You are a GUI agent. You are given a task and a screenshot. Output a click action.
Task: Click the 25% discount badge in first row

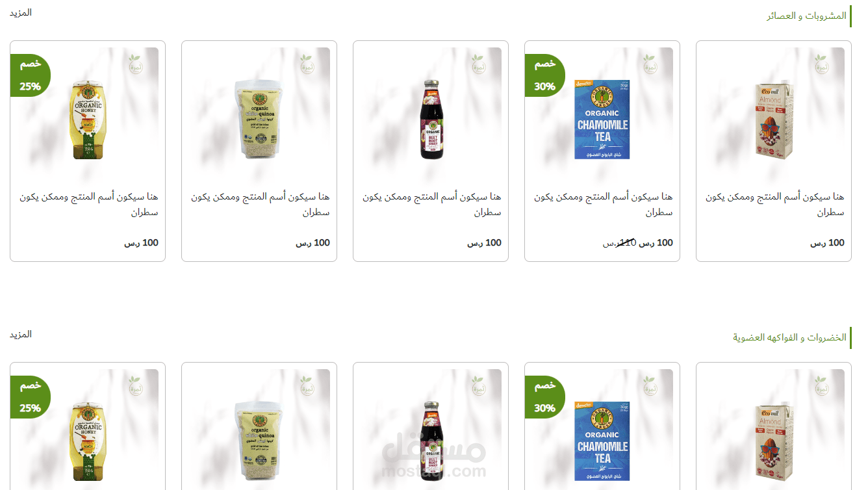30,75
